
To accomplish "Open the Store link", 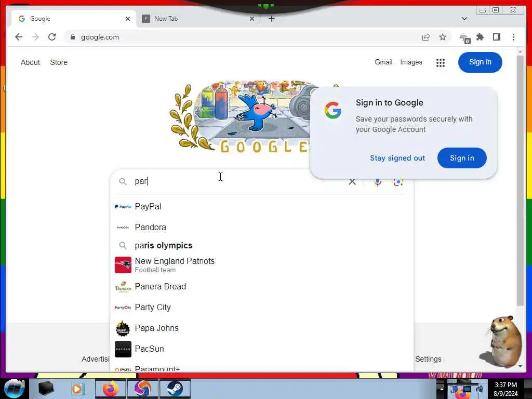I will [59, 62].
